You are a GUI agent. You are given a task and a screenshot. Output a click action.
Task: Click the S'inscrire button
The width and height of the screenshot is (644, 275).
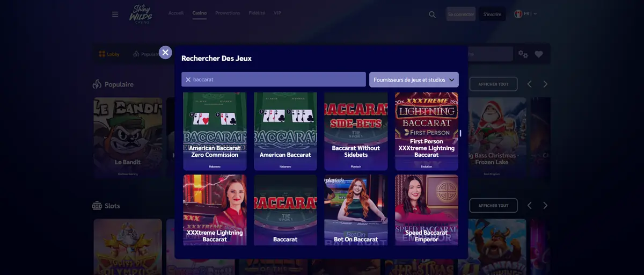click(492, 14)
